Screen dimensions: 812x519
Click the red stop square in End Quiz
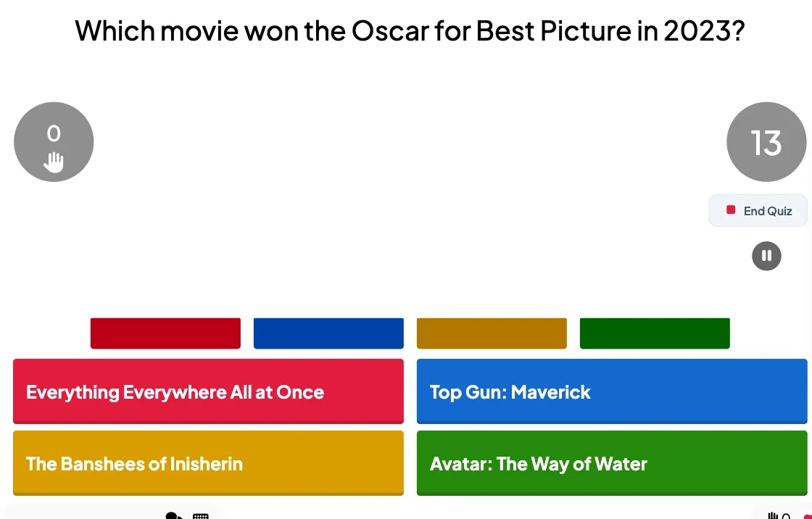coord(731,209)
